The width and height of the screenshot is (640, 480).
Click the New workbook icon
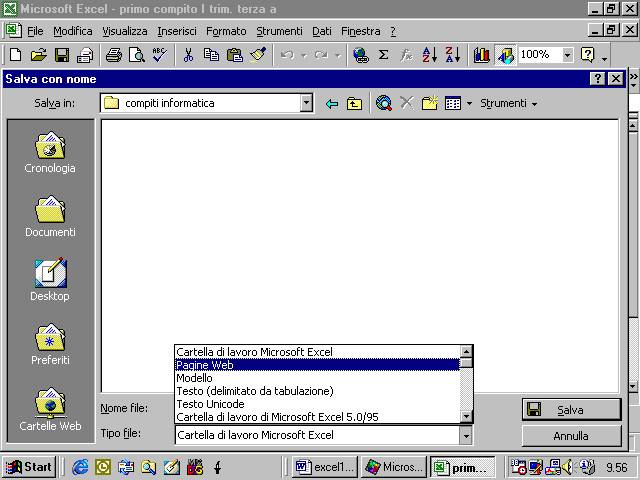(x=16, y=55)
